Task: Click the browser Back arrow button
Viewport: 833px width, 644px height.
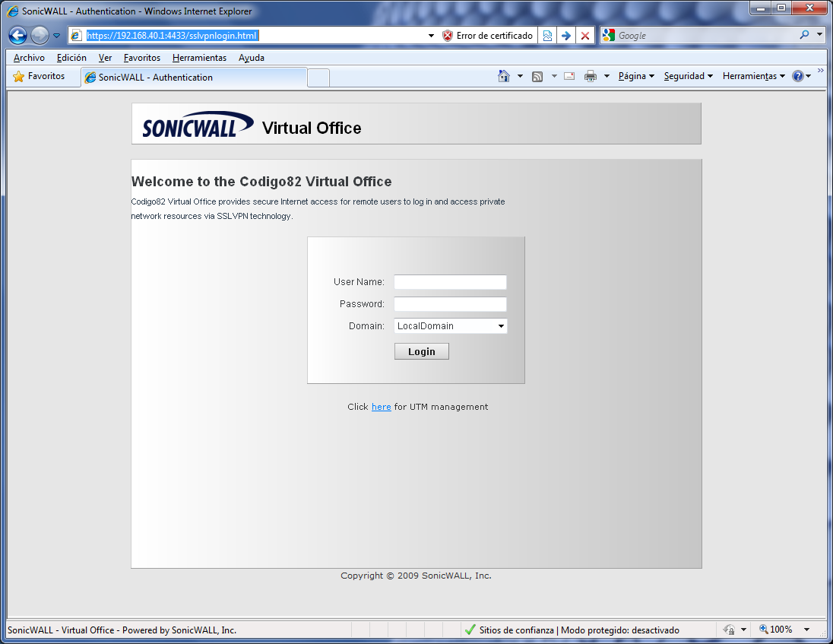Action: [18, 35]
